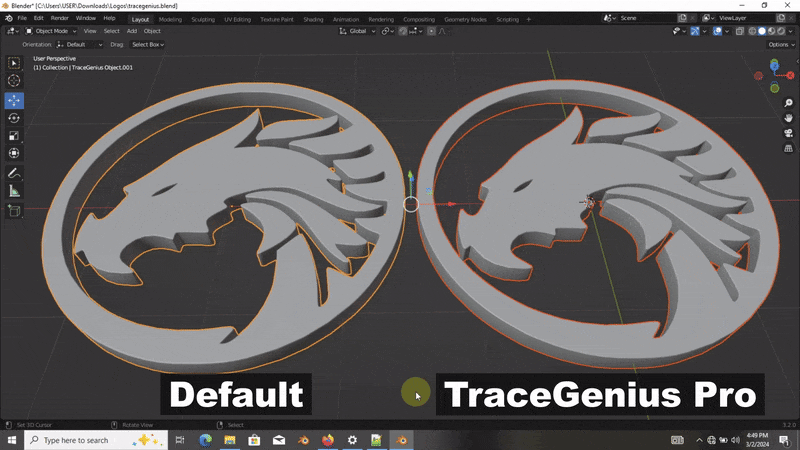
Task: Pick the Annotate pencil tool
Action: tap(14, 172)
